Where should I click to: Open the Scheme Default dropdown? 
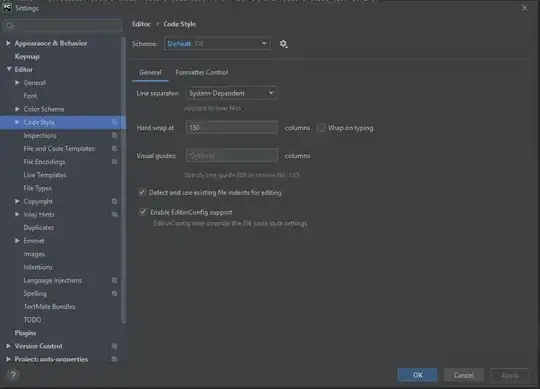tap(217, 44)
